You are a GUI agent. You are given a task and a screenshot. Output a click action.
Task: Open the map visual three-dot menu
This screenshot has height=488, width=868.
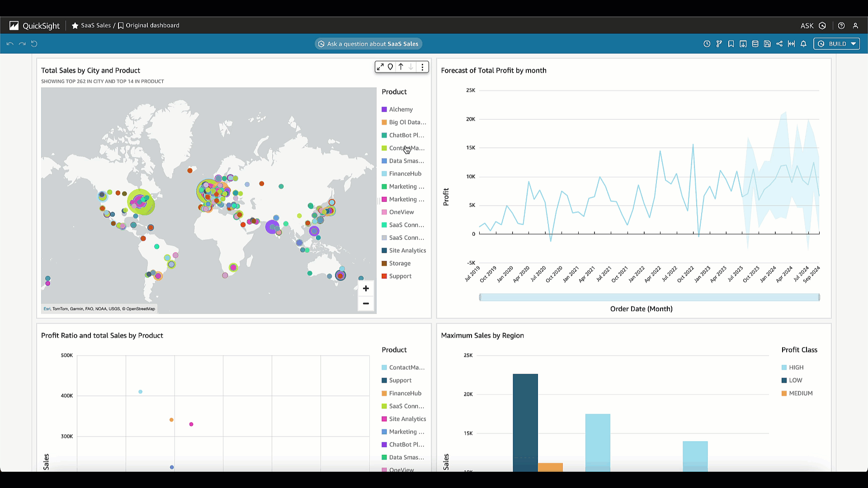pos(423,67)
